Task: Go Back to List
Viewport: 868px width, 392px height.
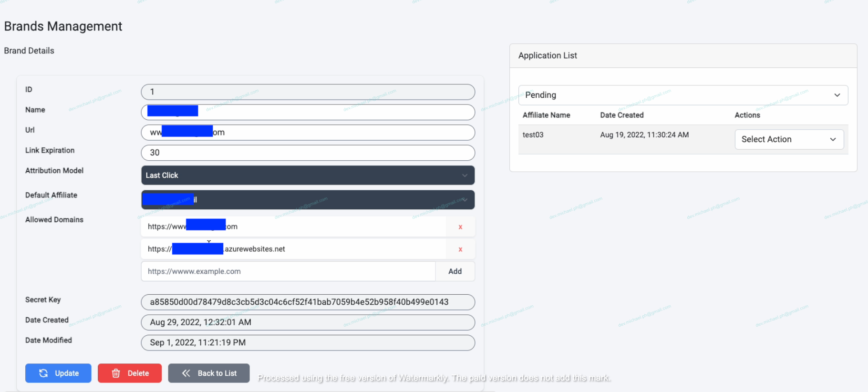Action: click(x=209, y=373)
